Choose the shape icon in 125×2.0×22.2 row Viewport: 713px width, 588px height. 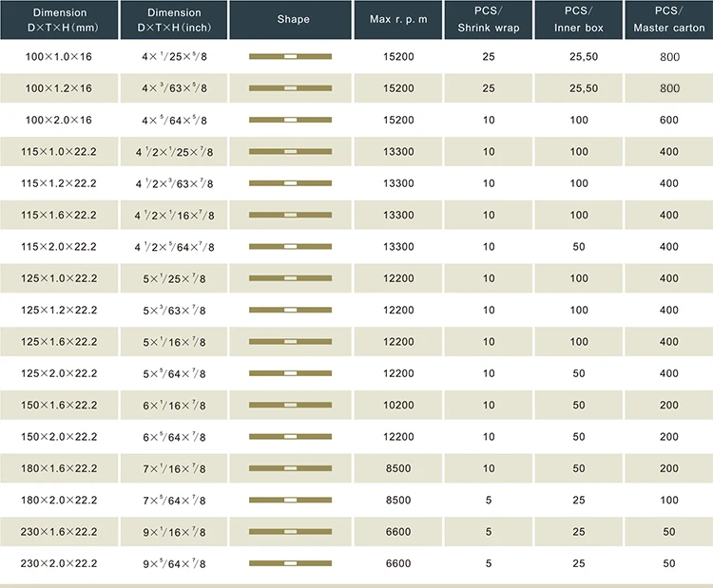[290, 373]
